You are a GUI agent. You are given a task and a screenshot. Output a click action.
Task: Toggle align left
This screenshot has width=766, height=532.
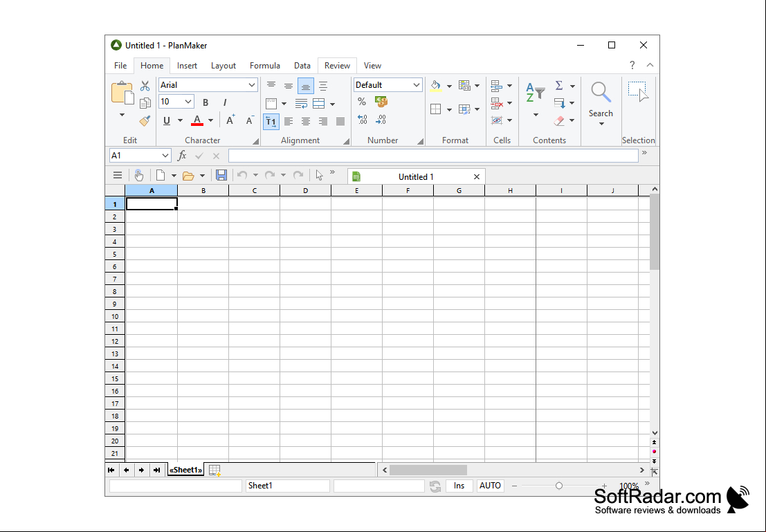[x=289, y=121]
